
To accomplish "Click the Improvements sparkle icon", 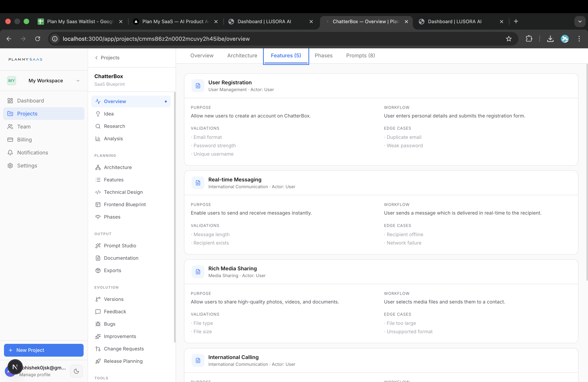I will [98, 336].
